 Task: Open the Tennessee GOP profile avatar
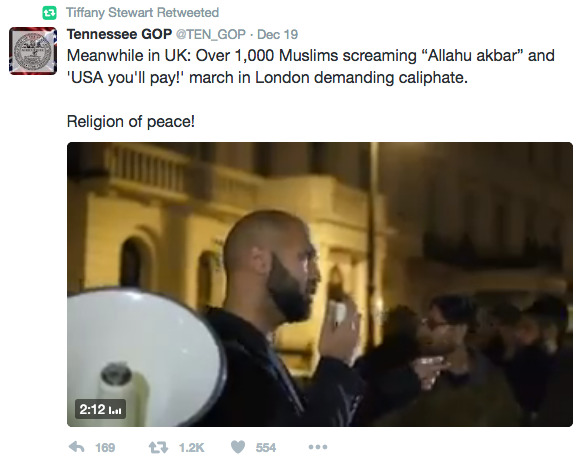(33, 51)
